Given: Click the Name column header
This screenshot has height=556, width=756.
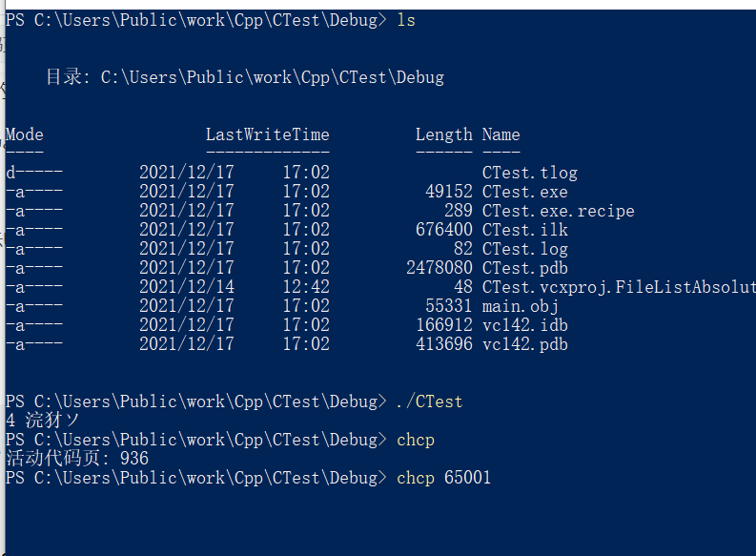Looking at the screenshot, I should 501,134.
